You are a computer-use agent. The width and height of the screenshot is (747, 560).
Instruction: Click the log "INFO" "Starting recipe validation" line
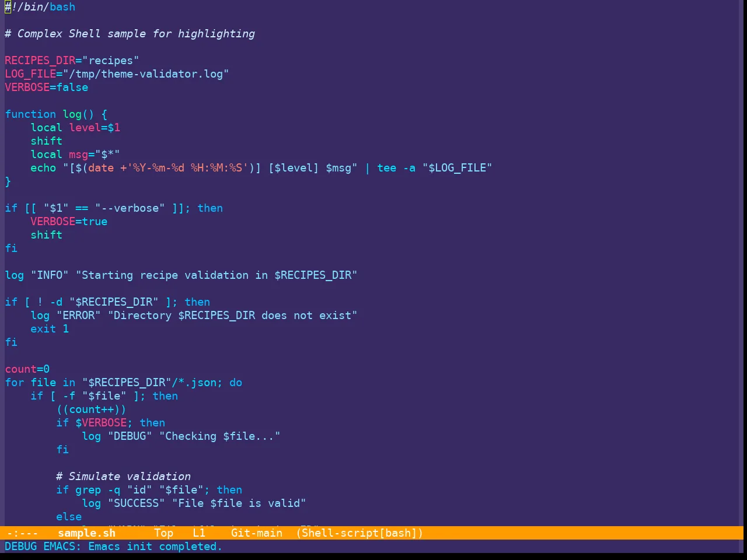(x=181, y=275)
